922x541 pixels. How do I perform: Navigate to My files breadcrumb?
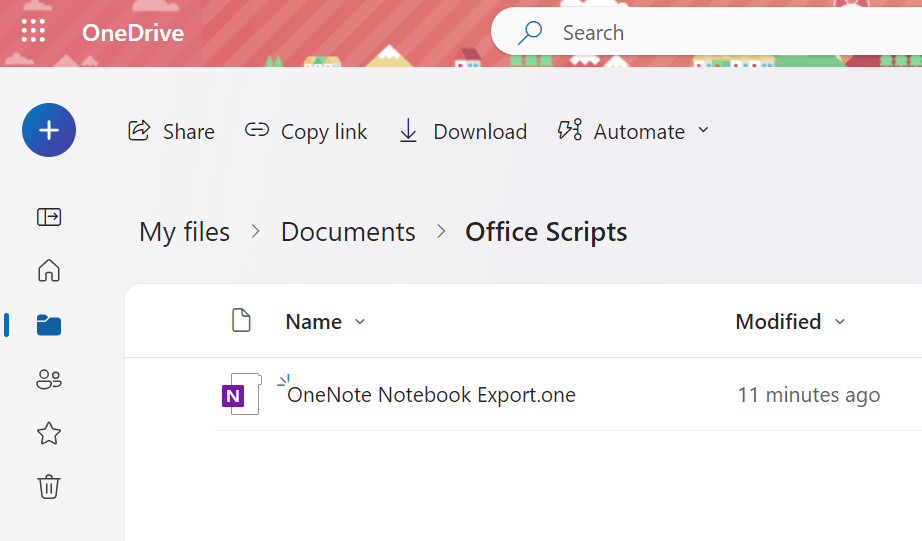(x=184, y=232)
